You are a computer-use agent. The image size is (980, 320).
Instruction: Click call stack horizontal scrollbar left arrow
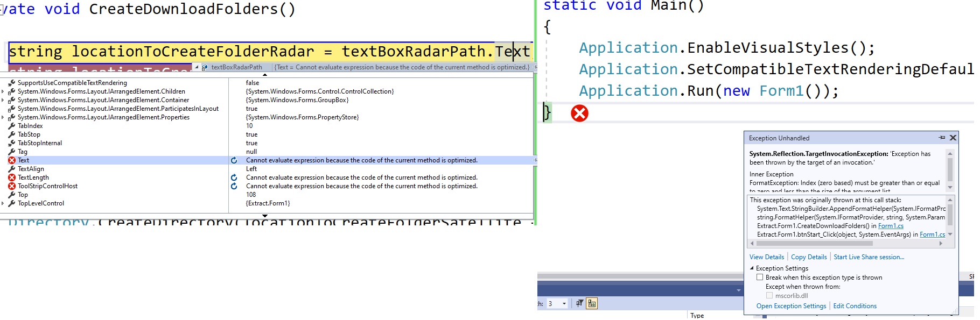(752, 244)
